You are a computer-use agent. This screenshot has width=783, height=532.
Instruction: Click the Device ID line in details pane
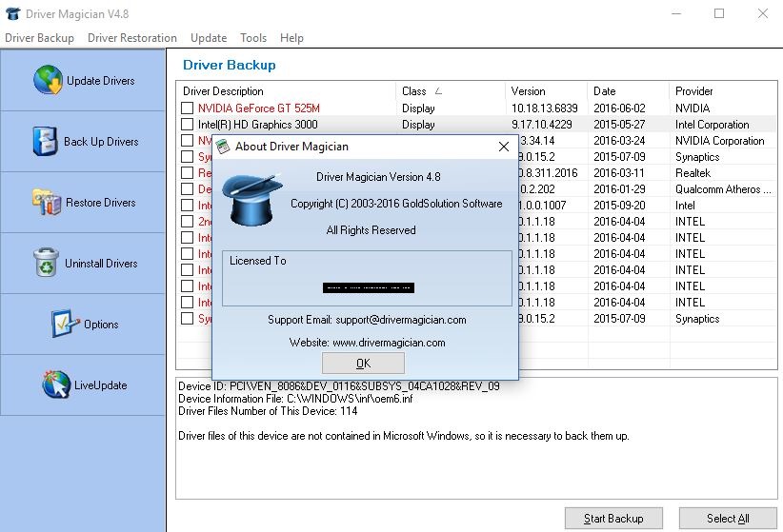coord(339,386)
